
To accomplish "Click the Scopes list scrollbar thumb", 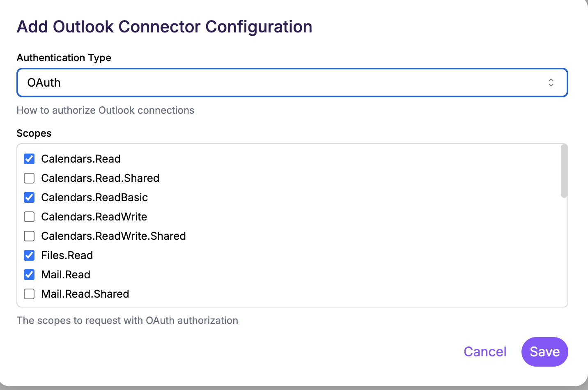I will (564, 171).
